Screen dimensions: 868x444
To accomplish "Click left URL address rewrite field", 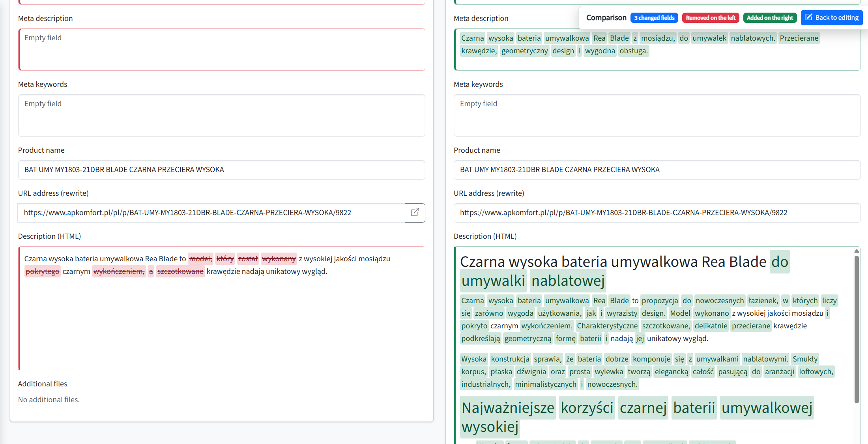I will point(211,213).
